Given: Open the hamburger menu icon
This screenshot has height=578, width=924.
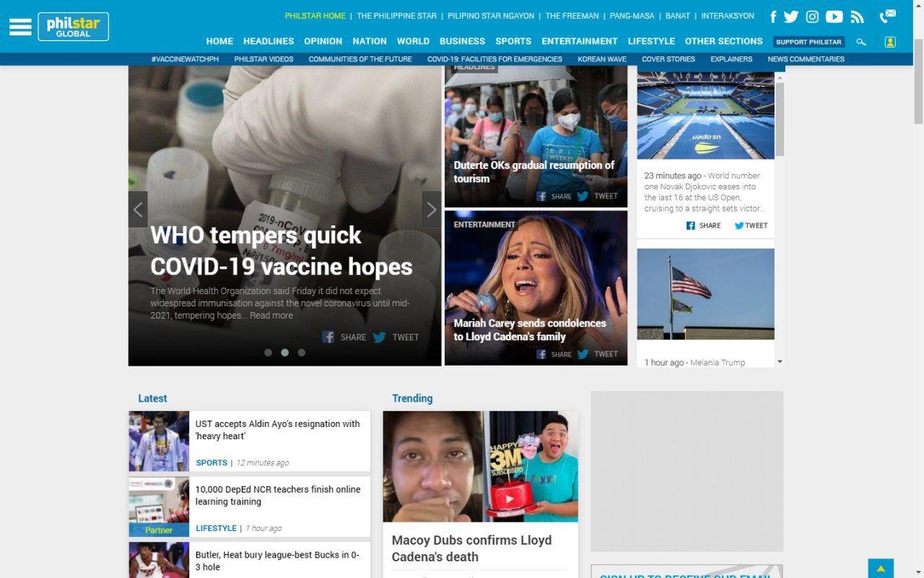Looking at the screenshot, I should click(x=20, y=27).
